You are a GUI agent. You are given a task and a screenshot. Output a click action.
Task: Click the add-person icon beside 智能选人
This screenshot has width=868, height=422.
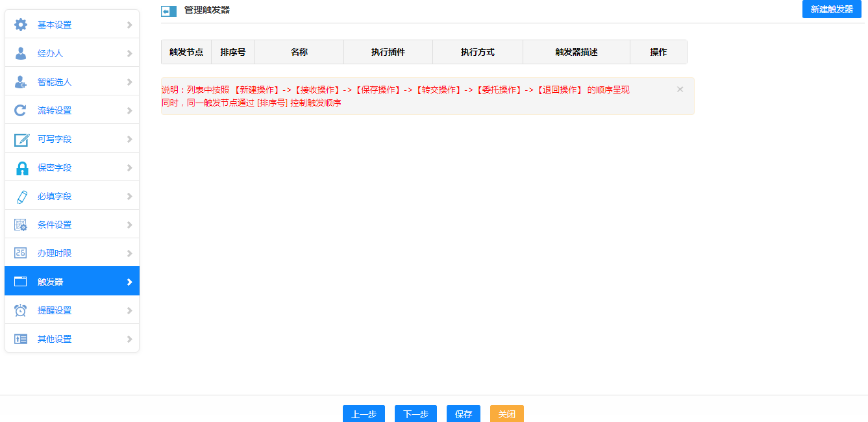[x=21, y=82]
